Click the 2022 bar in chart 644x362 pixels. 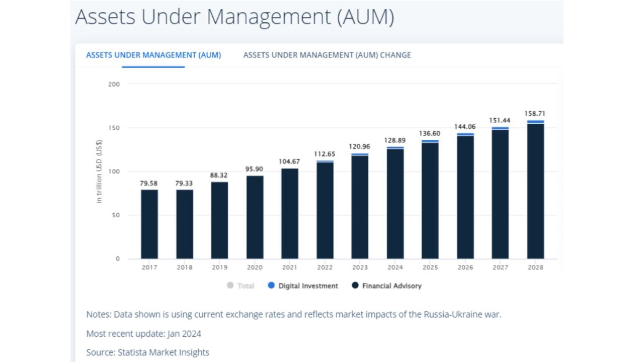coord(325,210)
